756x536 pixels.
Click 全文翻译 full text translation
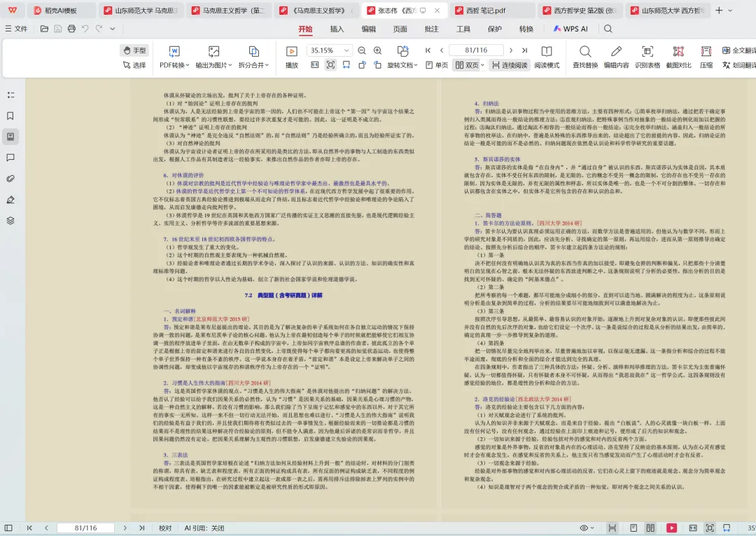tap(738, 50)
